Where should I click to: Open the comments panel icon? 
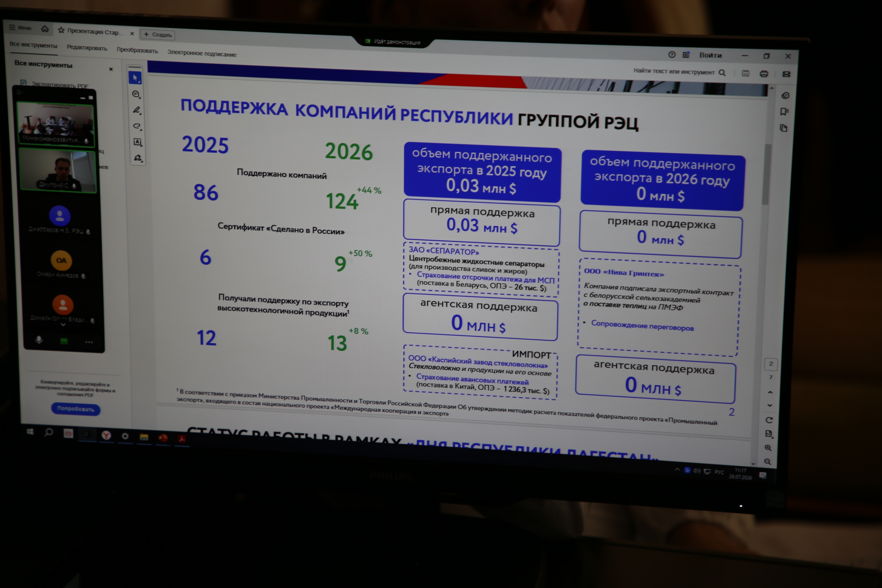[785, 96]
